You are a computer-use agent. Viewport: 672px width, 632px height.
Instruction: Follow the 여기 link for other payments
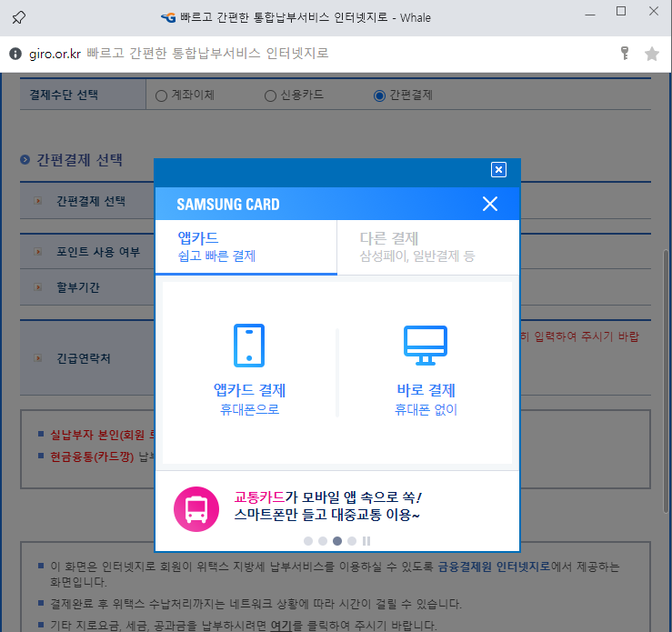pos(281,625)
